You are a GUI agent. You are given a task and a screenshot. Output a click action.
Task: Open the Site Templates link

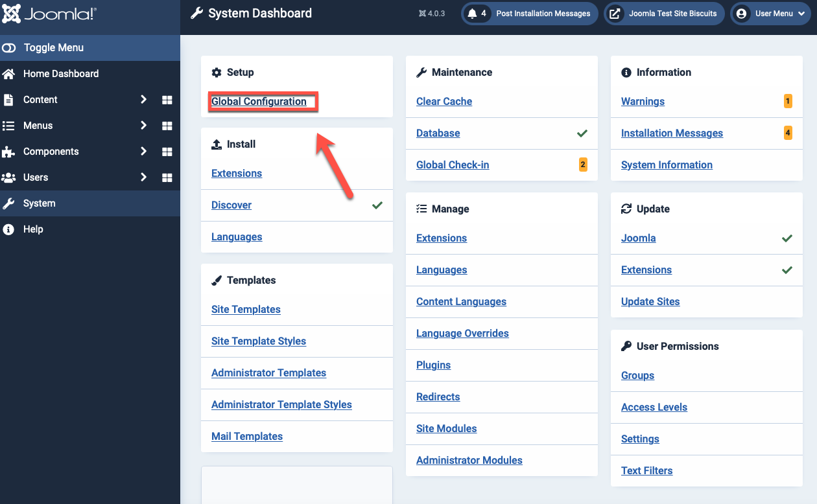coord(246,310)
